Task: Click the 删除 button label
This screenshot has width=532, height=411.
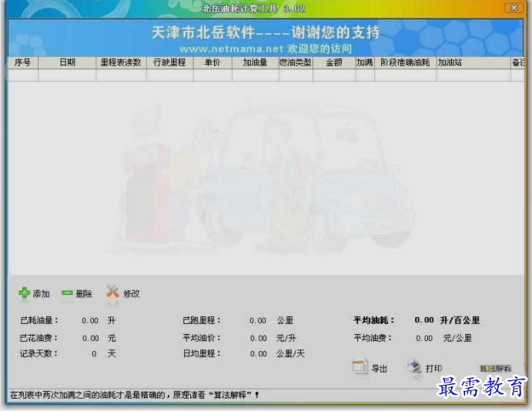Action: click(x=84, y=294)
